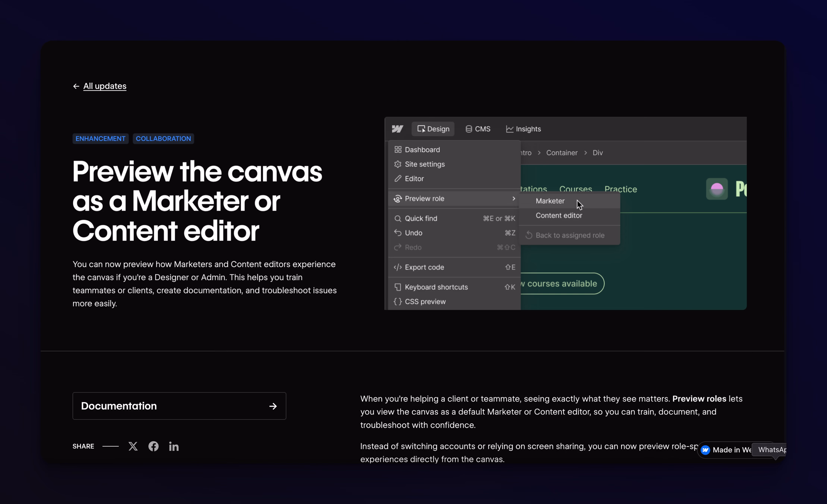Click the Webflow logo in the Designer

coord(397,129)
